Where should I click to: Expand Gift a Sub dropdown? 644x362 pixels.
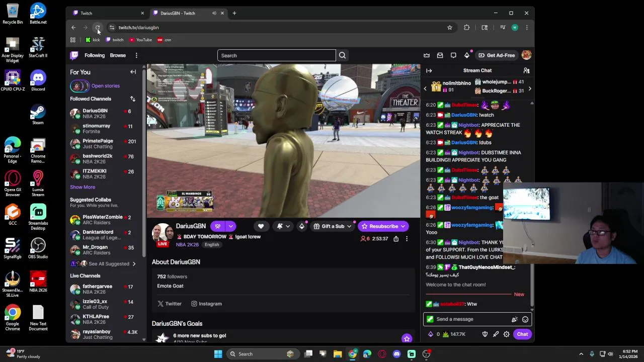(349, 226)
